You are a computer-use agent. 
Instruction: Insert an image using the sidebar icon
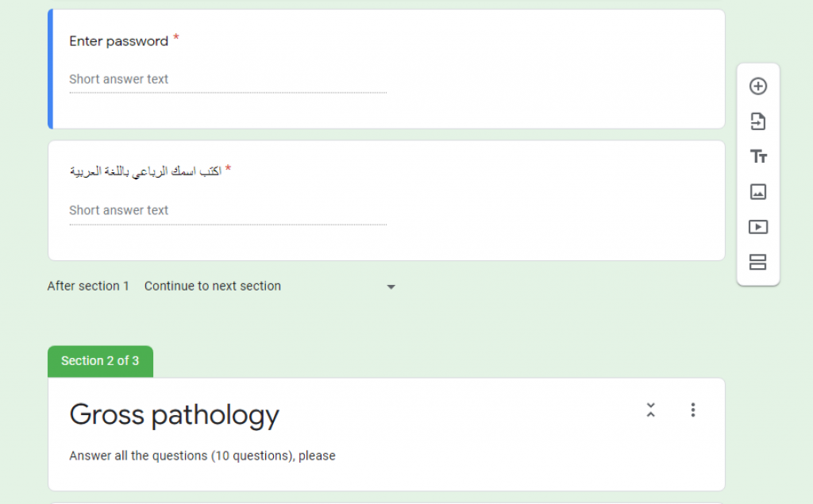[758, 191]
